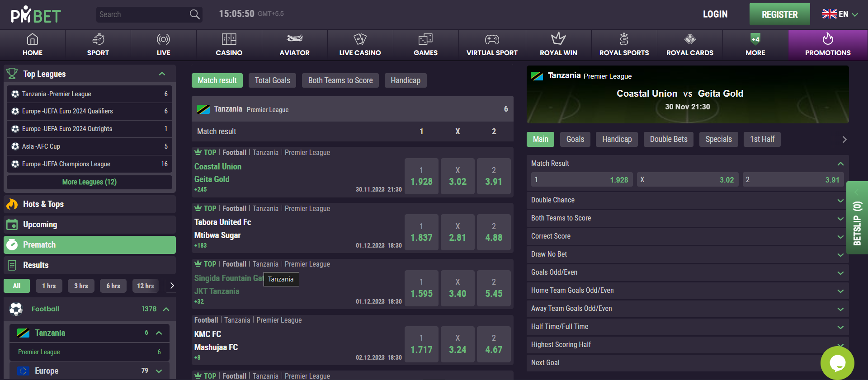Expand Half Time/Full Time market

[x=688, y=327]
